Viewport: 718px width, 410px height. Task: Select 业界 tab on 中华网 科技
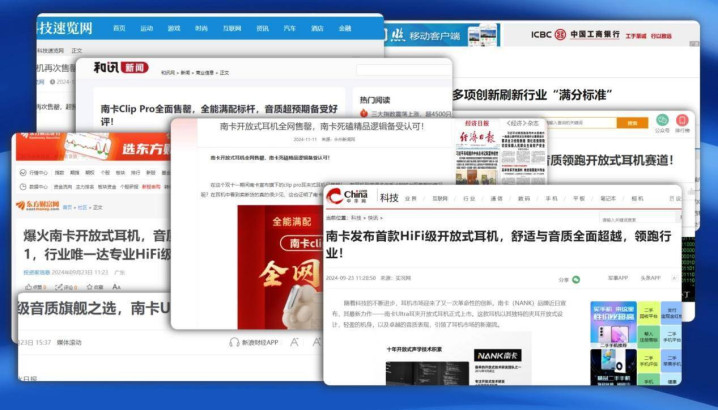pos(411,199)
